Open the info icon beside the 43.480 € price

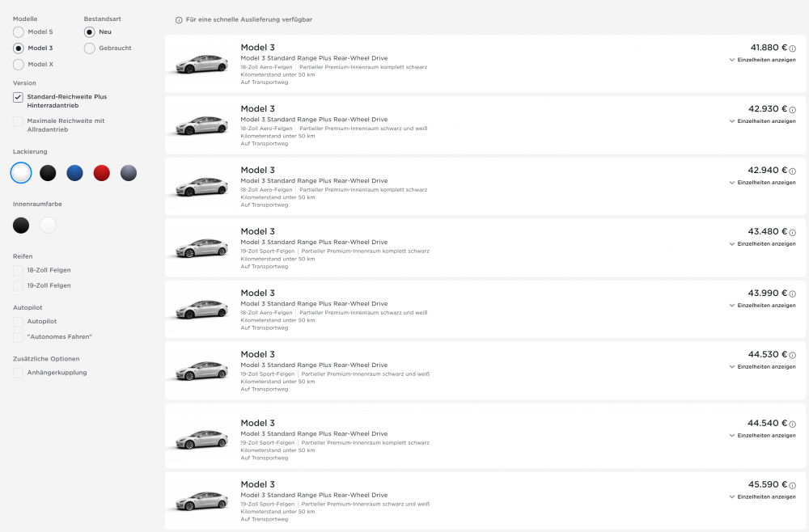pyautogui.click(x=790, y=232)
